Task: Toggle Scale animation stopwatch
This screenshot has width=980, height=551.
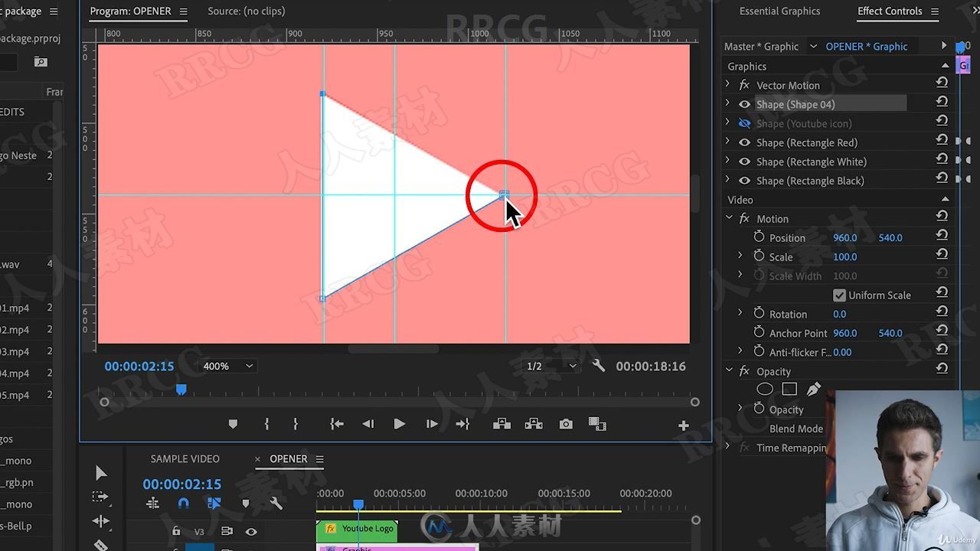Action: pos(759,256)
